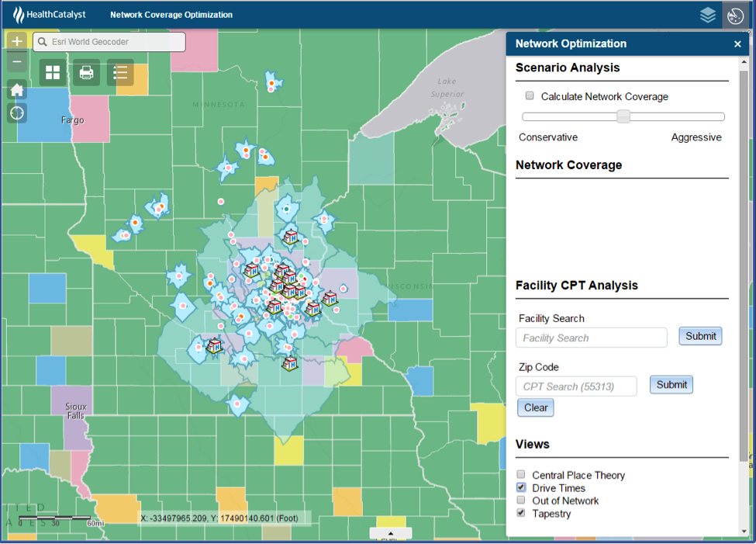Enable Calculate Network Coverage

pyautogui.click(x=530, y=95)
